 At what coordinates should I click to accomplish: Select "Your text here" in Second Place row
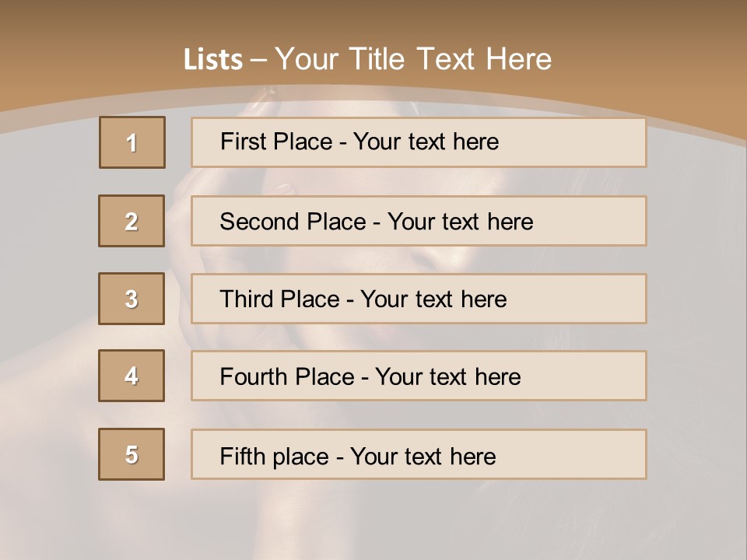pos(460,222)
